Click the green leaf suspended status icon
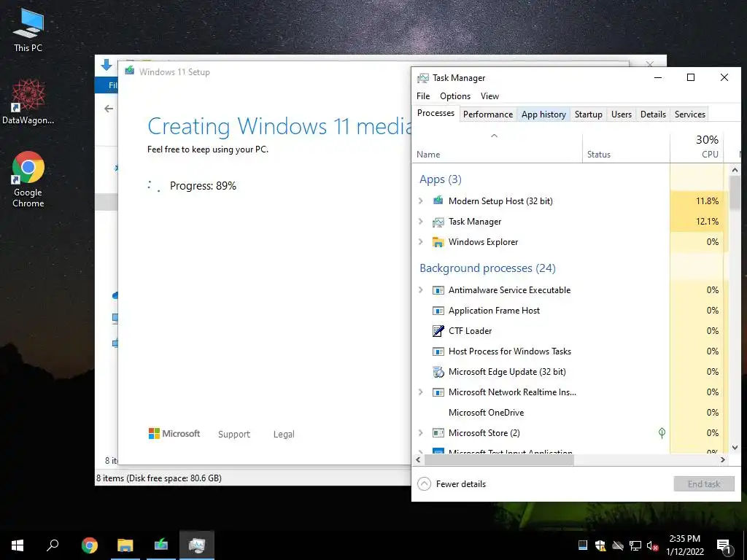Image resolution: width=747 pixels, height=560 pixels. click(662, 432)
